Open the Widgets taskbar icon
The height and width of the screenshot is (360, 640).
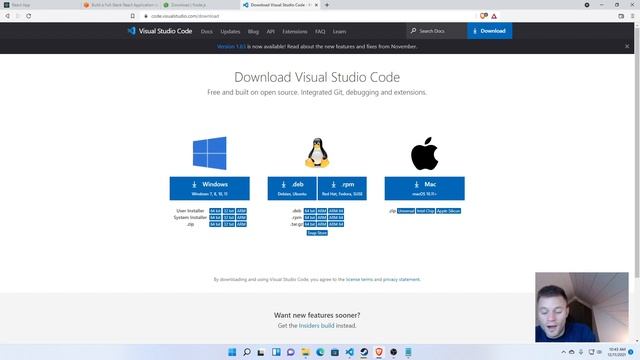(x=276, y=352)
